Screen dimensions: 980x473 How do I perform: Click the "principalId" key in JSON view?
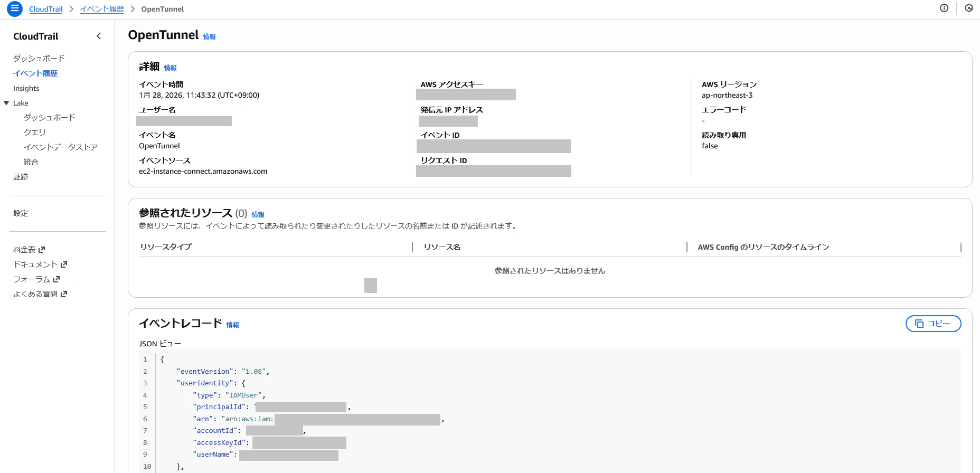[219, 407]
